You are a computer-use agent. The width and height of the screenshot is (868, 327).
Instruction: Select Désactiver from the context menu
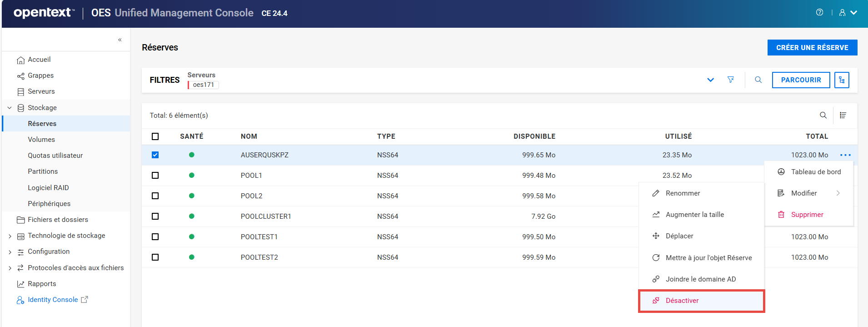[682, 301]
